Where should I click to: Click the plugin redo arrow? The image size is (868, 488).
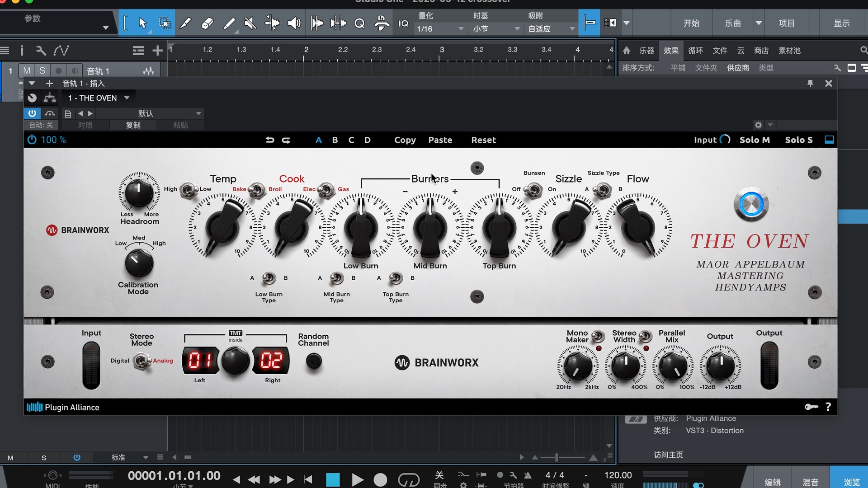(286, 140)
